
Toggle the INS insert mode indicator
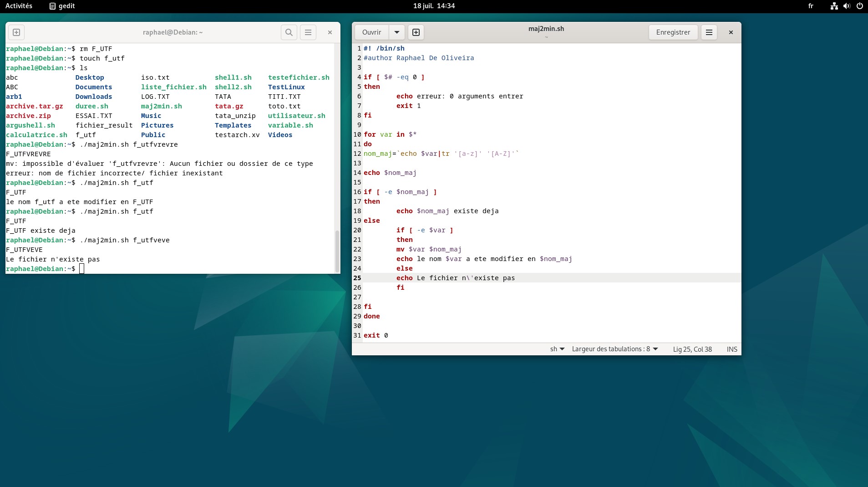731,349
